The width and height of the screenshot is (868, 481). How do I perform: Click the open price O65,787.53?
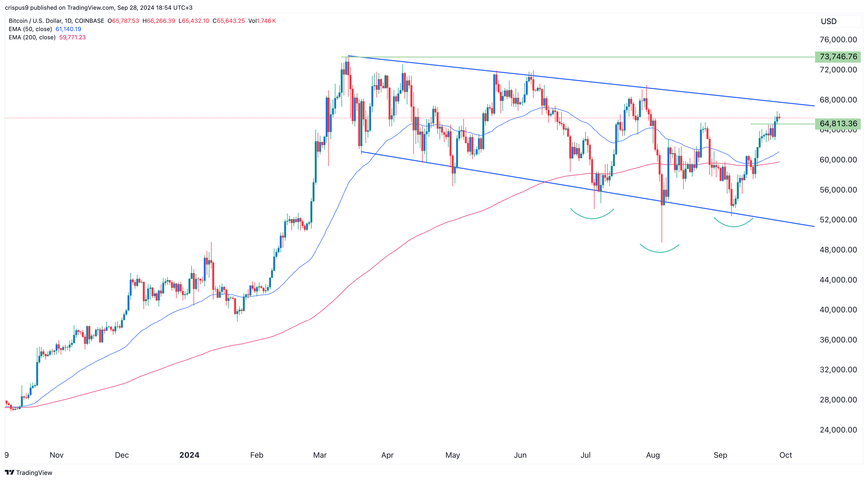pyautogui.click(x=123, y=21)
